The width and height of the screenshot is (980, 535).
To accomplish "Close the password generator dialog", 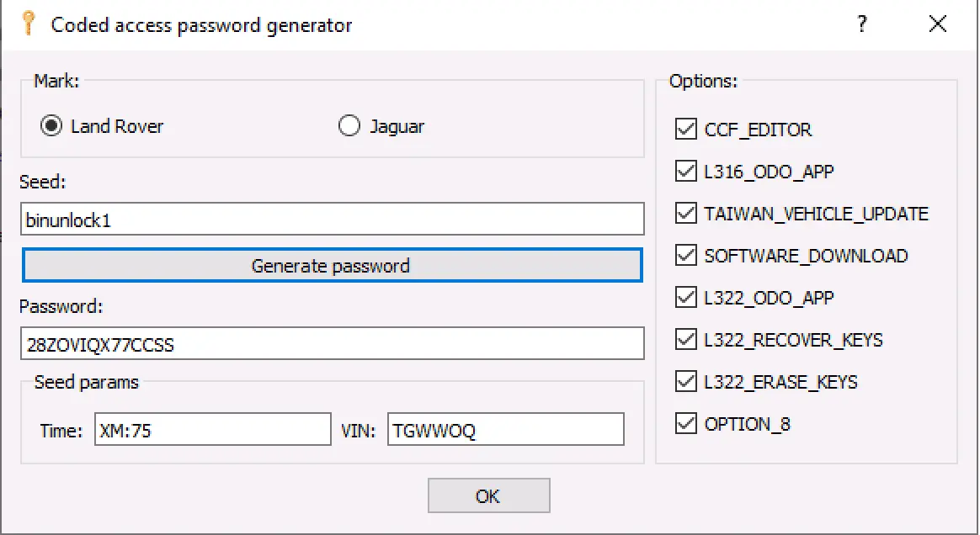I will pyautogui.click(x=938, y=24).
